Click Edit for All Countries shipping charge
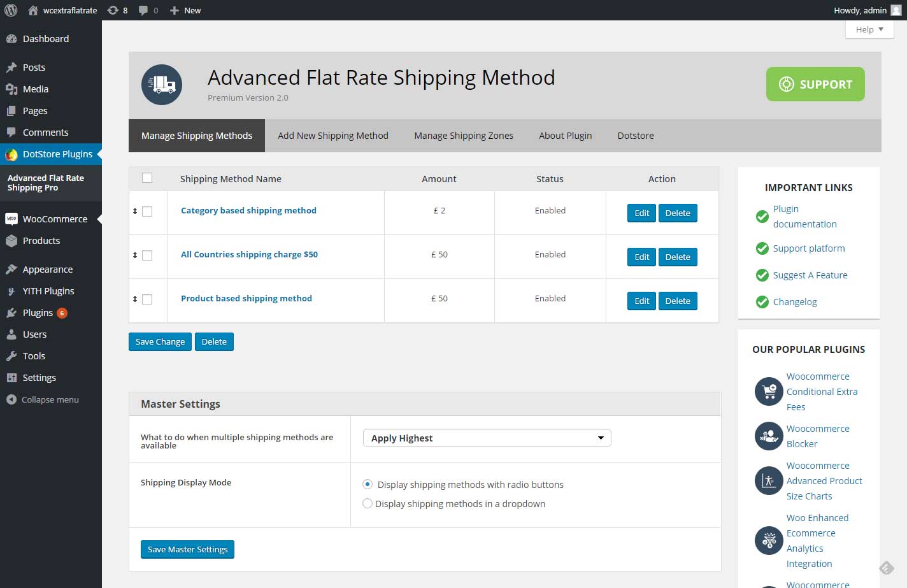This screenshot has height=588, width=907. click(x=641, y=257)
